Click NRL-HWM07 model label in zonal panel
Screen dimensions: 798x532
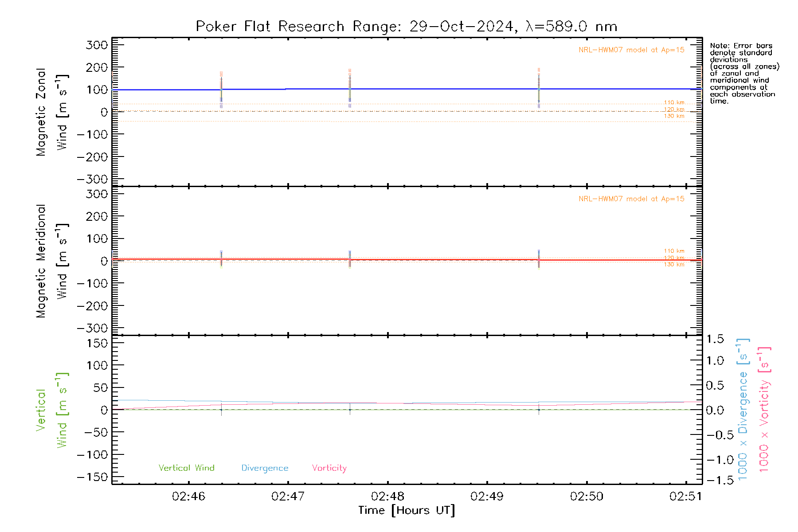click(631, 50)
